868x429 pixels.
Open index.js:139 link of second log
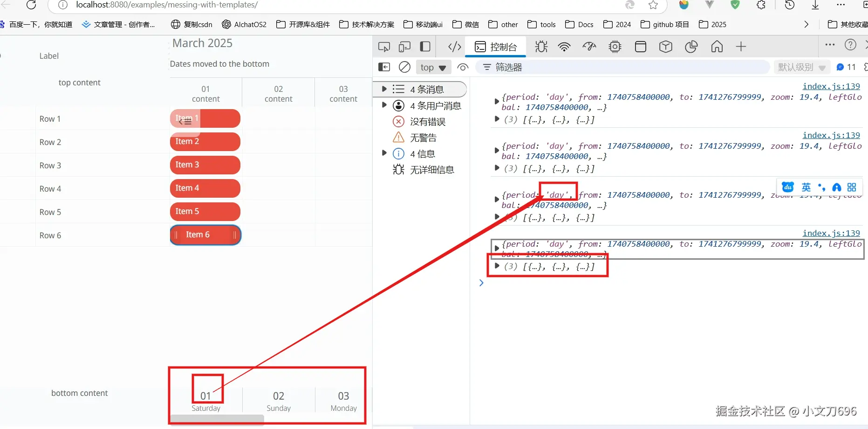pos(831,135)
